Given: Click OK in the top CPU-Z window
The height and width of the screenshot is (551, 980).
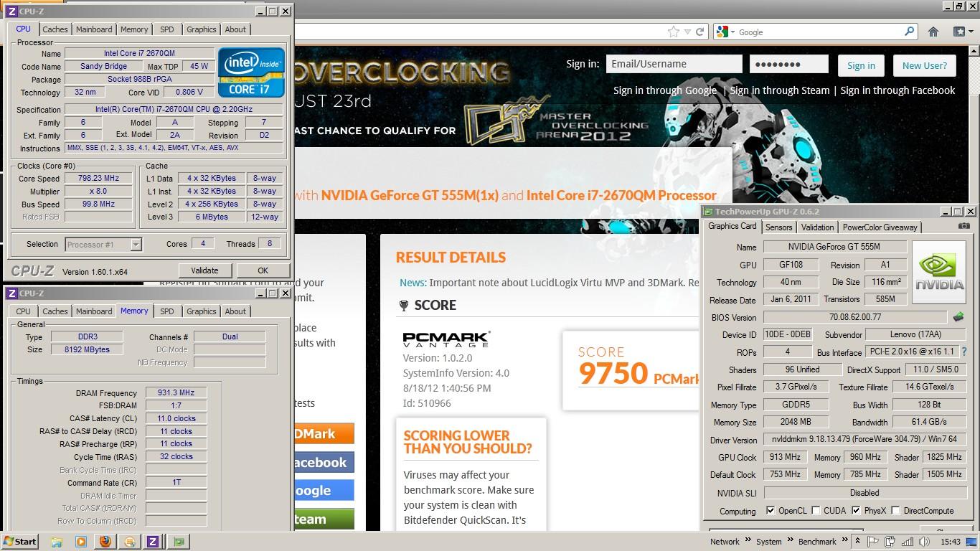Looking at the screenshot, I should point(263,270).
